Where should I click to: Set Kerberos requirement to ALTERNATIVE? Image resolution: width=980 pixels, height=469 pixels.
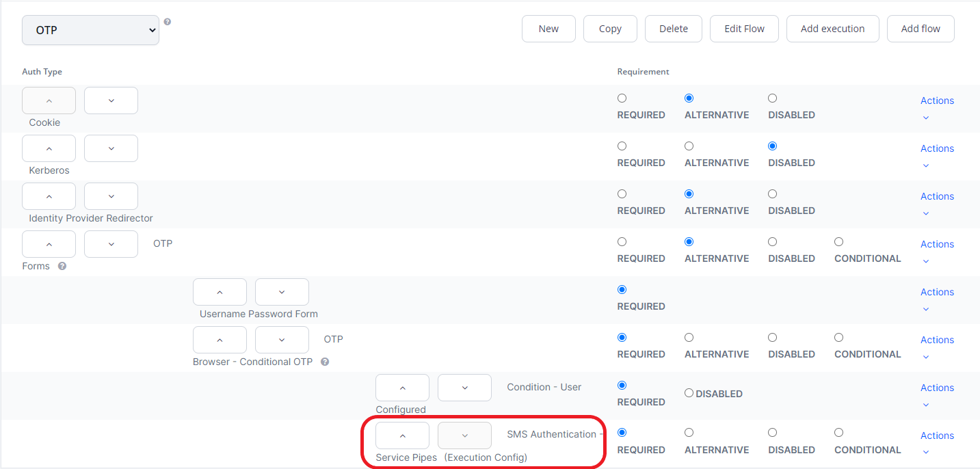click(x=689, y=146)
